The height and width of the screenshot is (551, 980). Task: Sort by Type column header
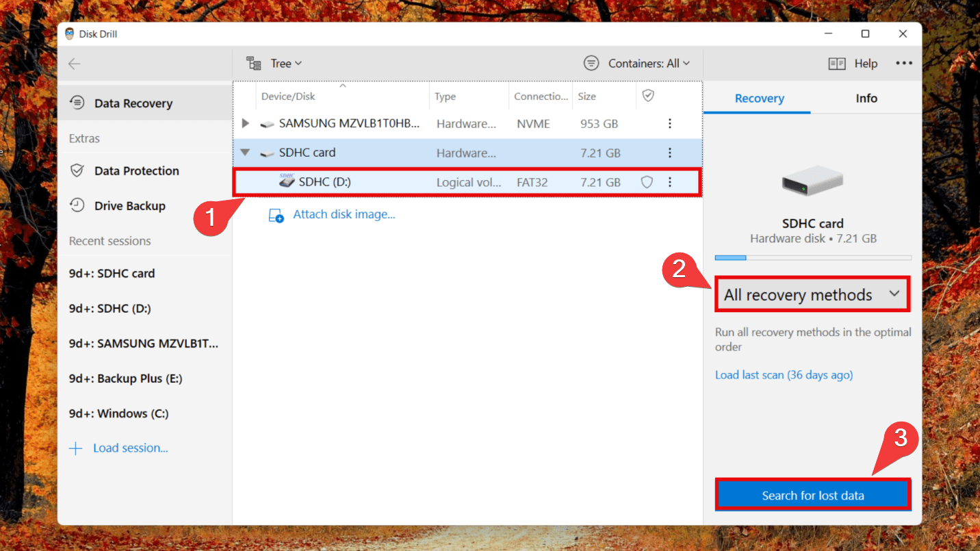(x=469, y=97)
